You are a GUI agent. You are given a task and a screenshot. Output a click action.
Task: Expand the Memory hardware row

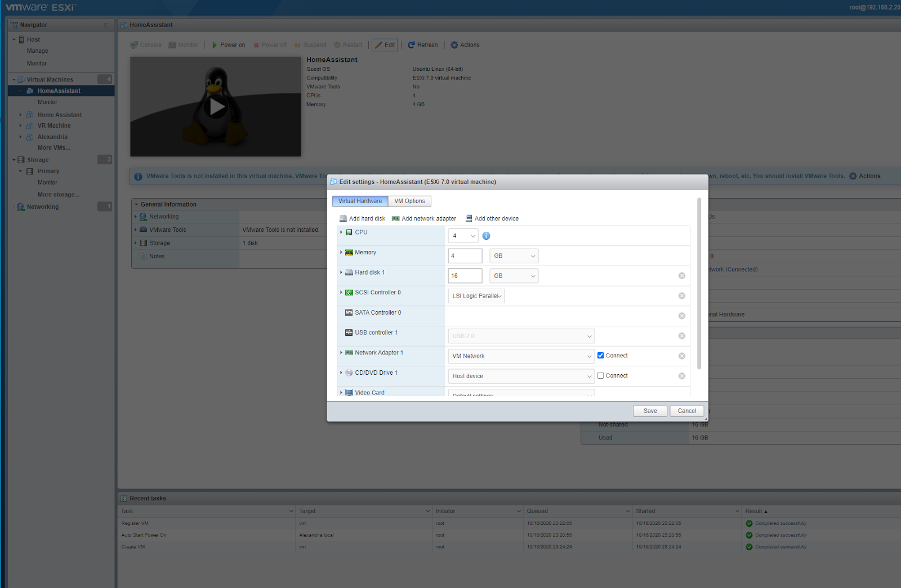(x=341, y=252)
